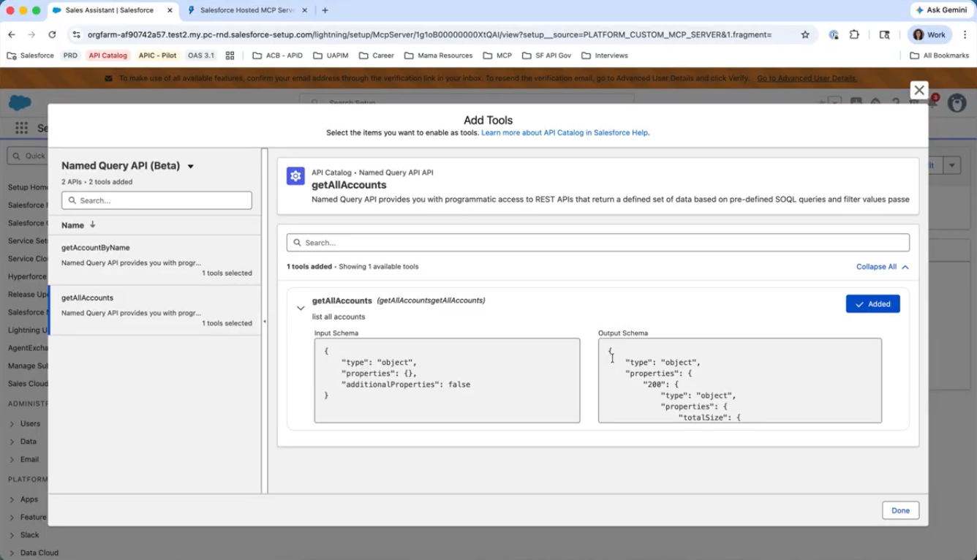The image size is (977, 560).
Task: Open All Bookmarks folder
Action: pos(939,56)
